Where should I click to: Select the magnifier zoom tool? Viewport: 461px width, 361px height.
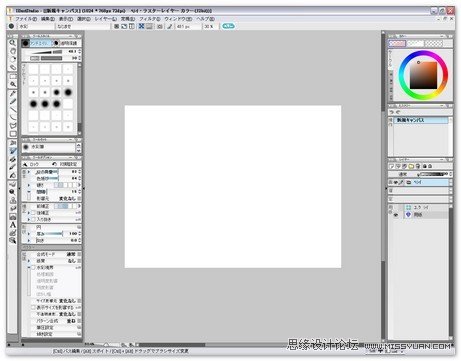[12, 43]
